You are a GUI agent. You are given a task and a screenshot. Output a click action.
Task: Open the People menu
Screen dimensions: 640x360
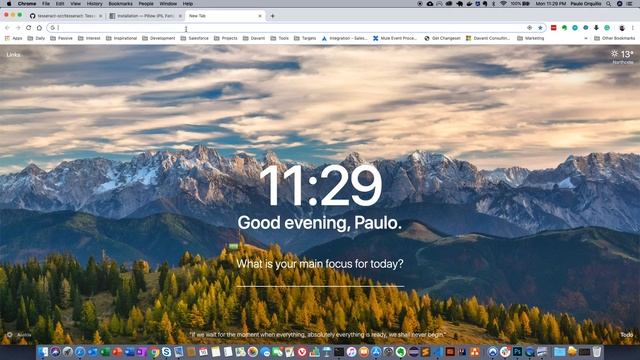pyautogui.click(x=146, y=4)
